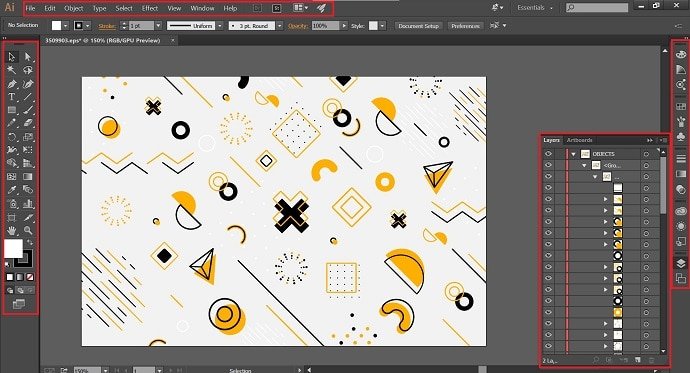Screen dimensions: 690x373
Task: Open the Stroke panel from the dock
Action: tap(681, 159)
